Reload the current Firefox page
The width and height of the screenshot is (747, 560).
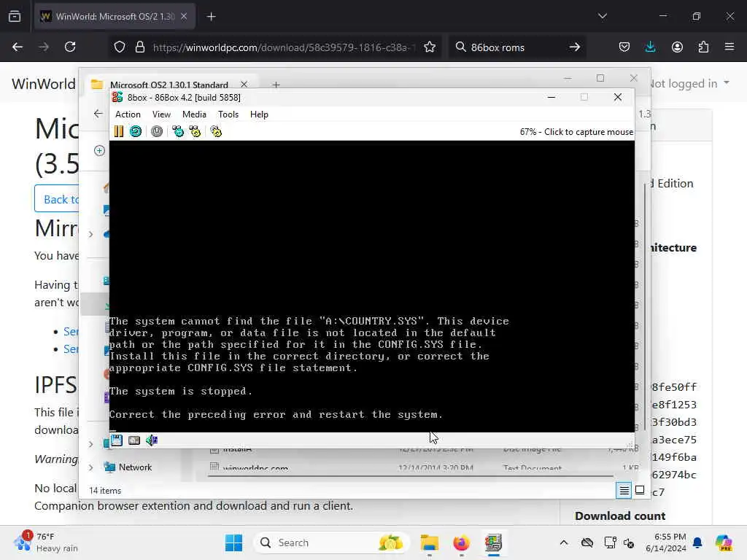pyautogui.click(x=70, y=47)
